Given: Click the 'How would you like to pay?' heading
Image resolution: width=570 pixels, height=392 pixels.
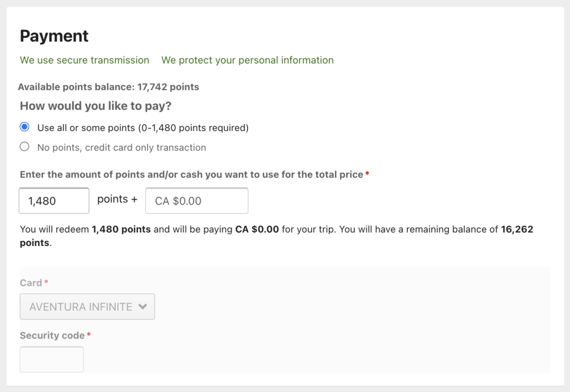Looking at the screenshot, I should tap(95, 106).
